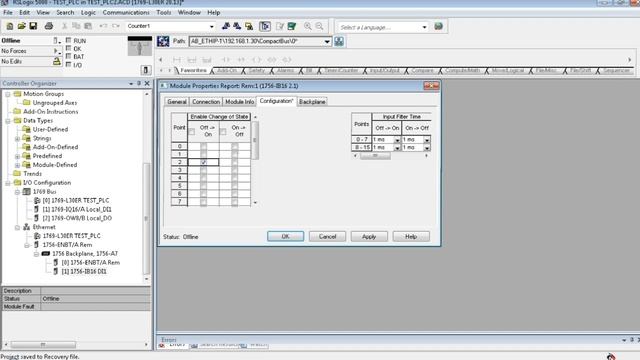This screenshot has height=360, width=640.
Task: Check On->Off change of state for point 6
Action: (x=235, y=194)
